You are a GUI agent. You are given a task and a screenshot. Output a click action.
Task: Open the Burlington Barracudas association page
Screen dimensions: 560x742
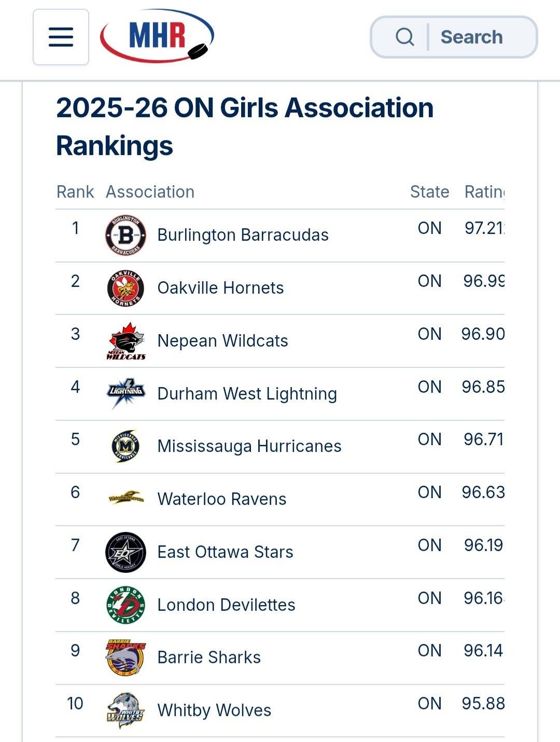(243, 235)
